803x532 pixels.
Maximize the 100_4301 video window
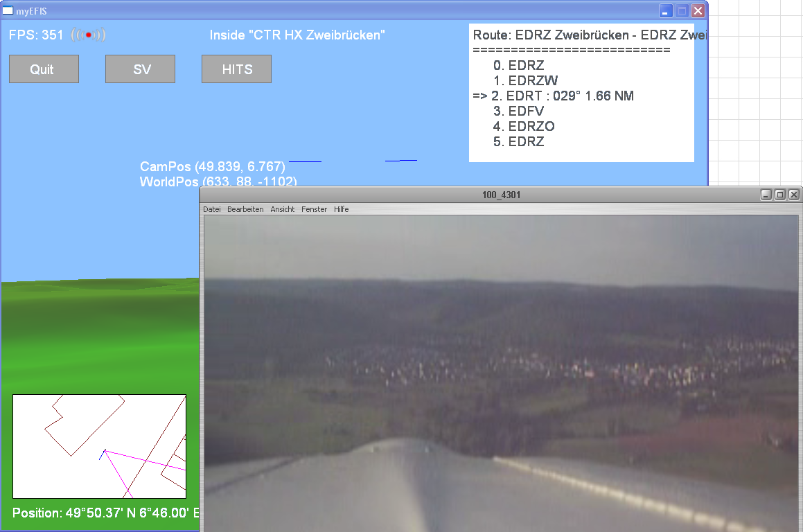pos(780,195)
